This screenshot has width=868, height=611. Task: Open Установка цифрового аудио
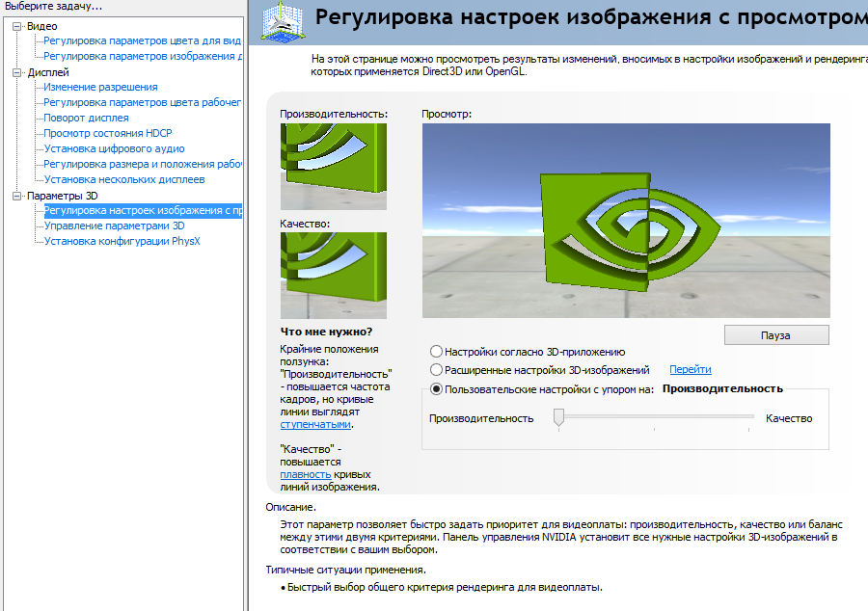click(x=115, y=148)
